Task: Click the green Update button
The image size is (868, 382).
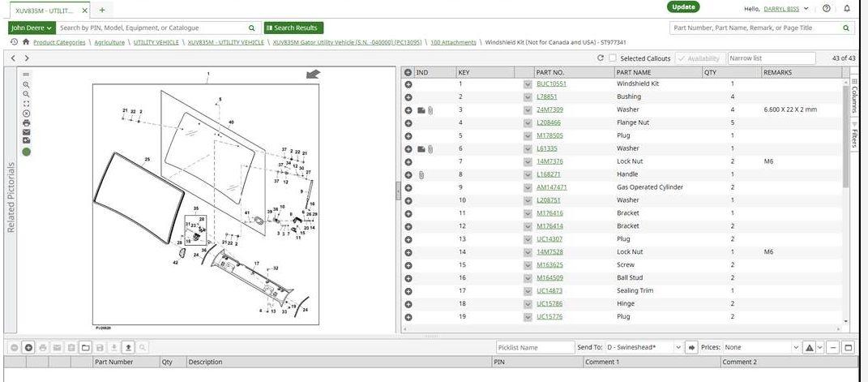Action: point(683,7)
